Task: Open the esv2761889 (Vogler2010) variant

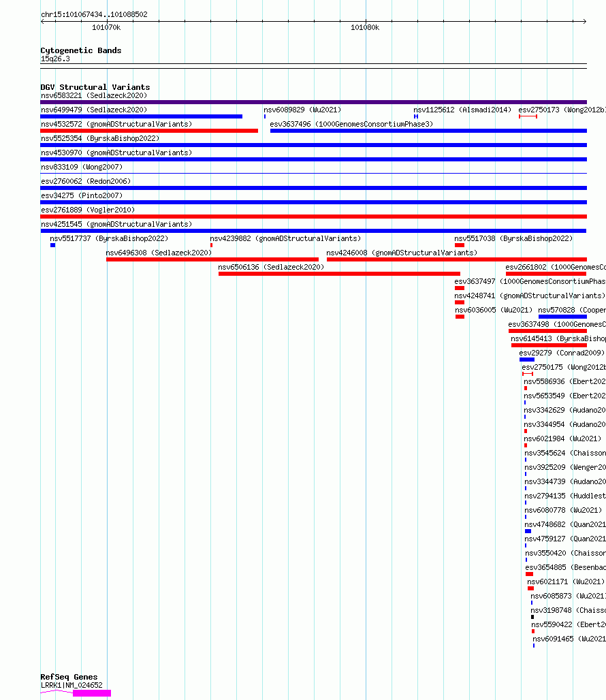Action: pos(88,210)
